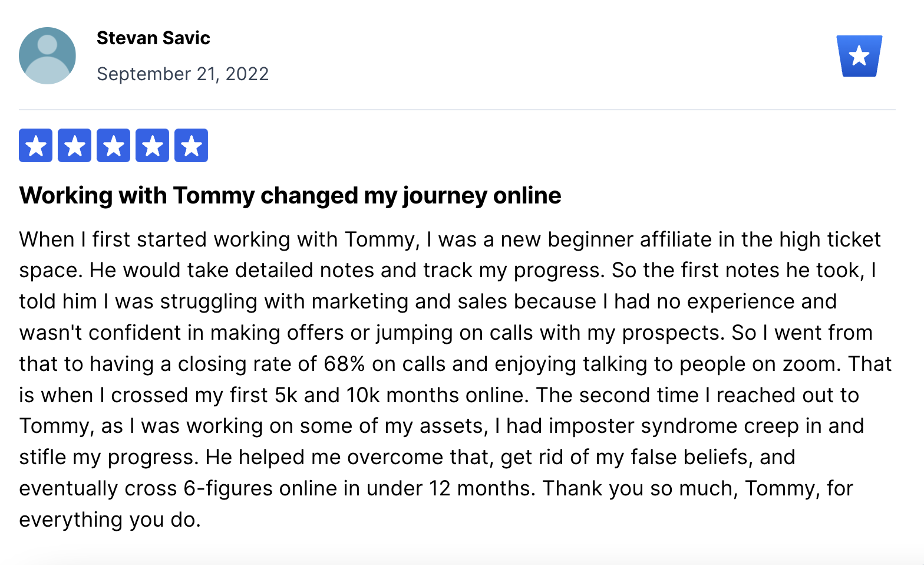
Task: Click the phrase about imposter syndrome
Action: click(645, 426)
